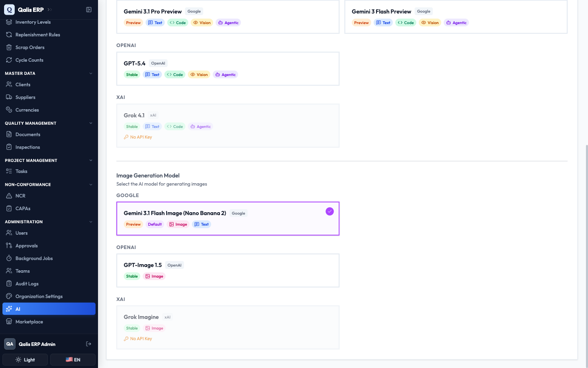
Task: Click No API Key notice on Grok Imagine
Action: click(138, 339)
